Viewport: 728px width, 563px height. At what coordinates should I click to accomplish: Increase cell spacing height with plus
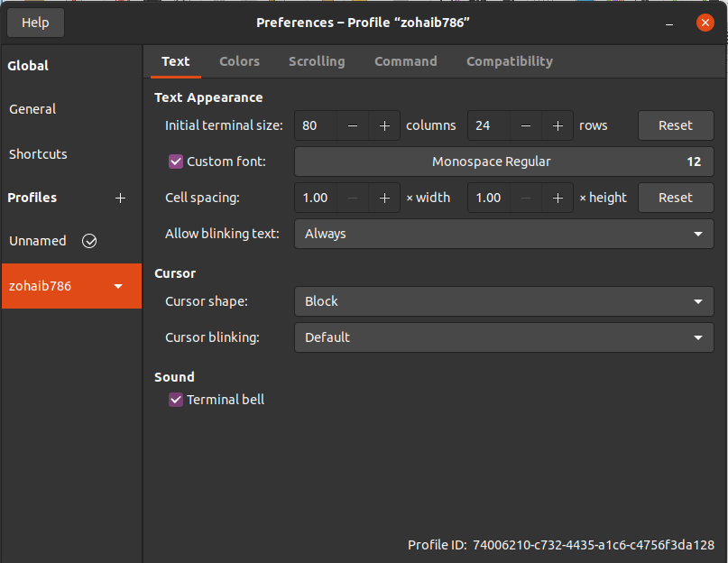coord(558,198)
